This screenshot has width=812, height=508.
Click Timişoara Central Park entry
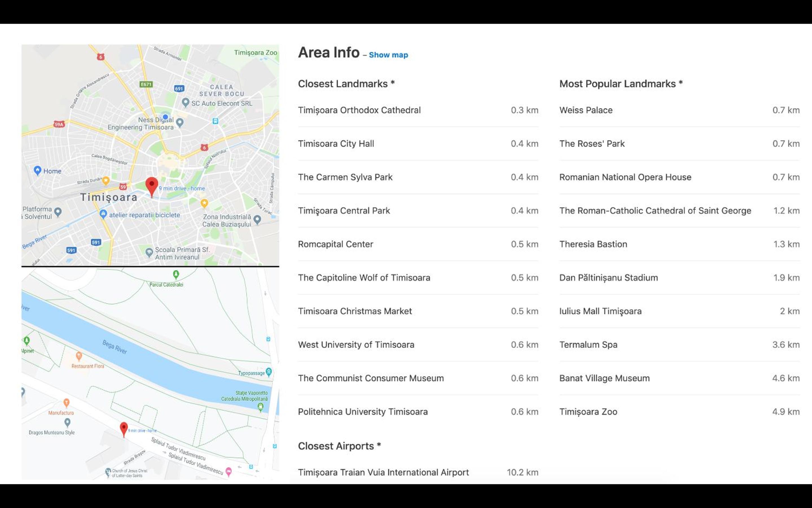418,211
